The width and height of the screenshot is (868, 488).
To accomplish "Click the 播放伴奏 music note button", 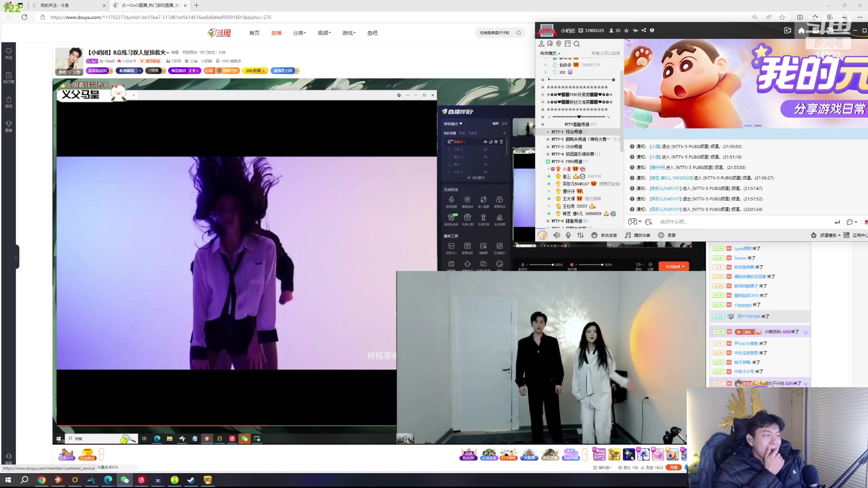I will click(637, 235).
